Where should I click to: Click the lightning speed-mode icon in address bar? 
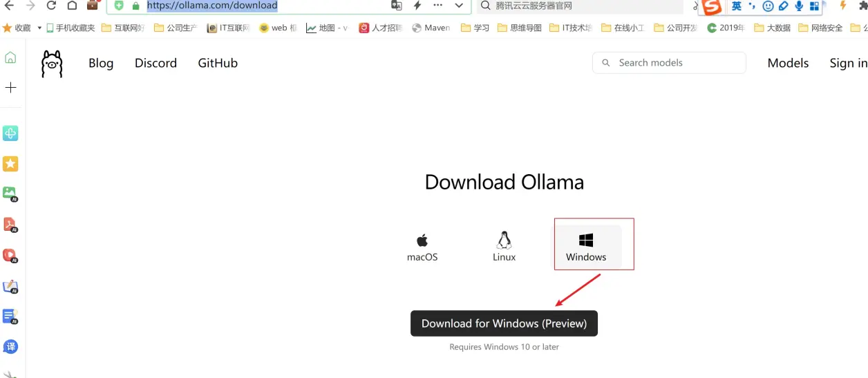[x=417, y=6]
